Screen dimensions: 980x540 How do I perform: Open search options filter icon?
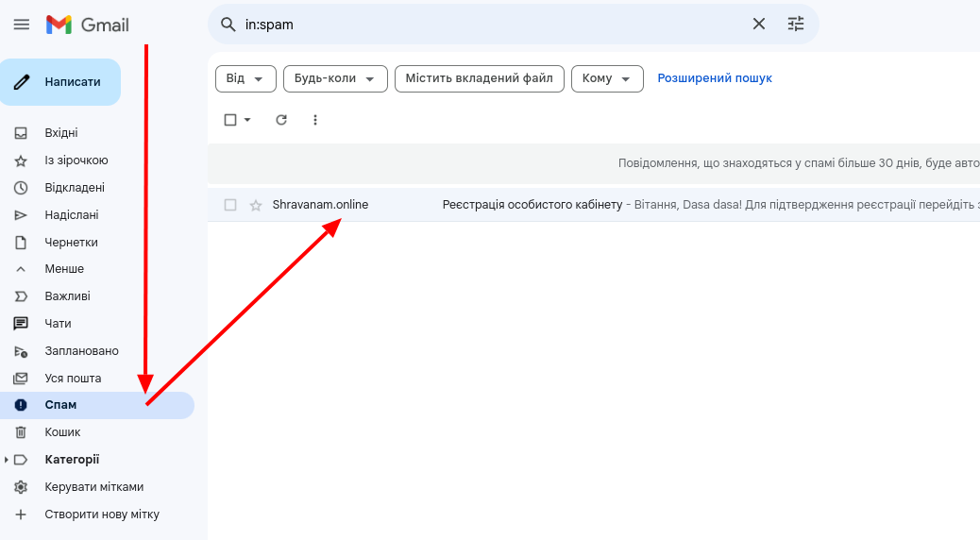tap(796, 25)
